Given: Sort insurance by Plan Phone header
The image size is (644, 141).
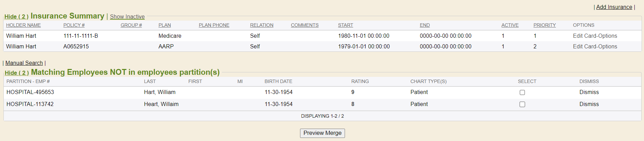Looking at the screenshot, I should point(214,25).
